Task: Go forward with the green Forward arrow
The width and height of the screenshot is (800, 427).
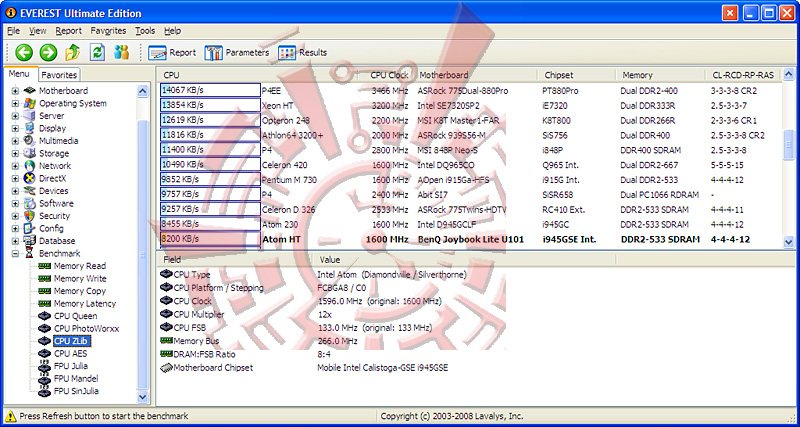Action: click(x=48, y=52)
